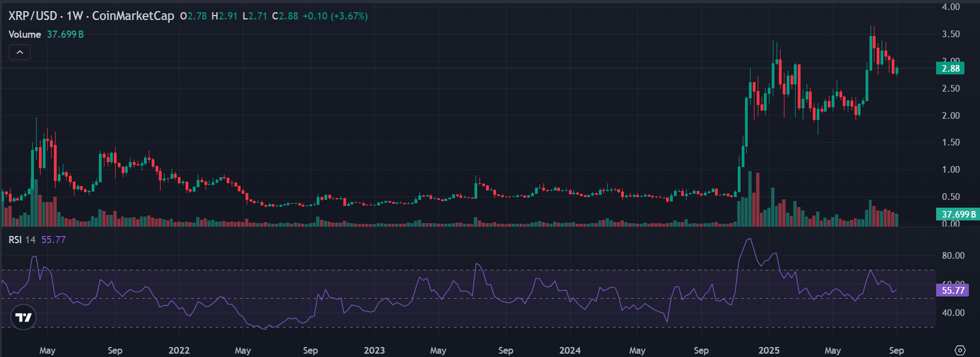Screen dimensions: 980x357
Task: Click the RSI value tag 55.77
Action: coord(953,290)
